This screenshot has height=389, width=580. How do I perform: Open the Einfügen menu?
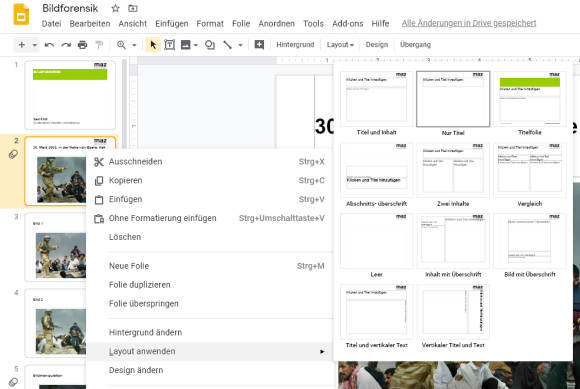pyautogui.click(x=172, y=24)
